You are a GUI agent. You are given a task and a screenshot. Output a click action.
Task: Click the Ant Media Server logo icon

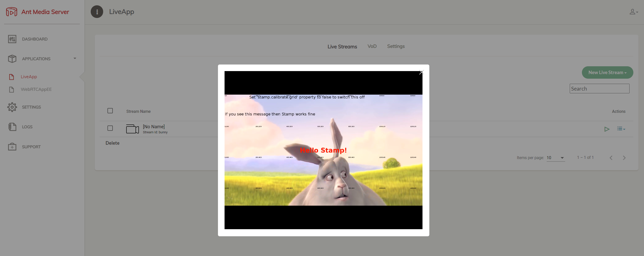point(12,12)
